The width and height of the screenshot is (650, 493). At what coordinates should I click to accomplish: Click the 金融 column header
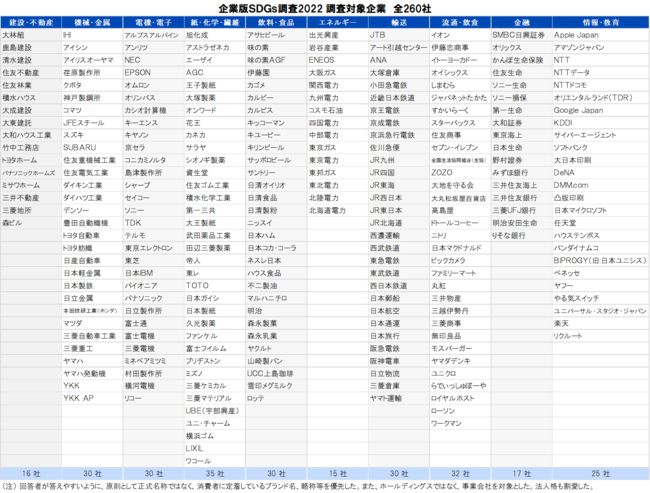tap(521, 22)
